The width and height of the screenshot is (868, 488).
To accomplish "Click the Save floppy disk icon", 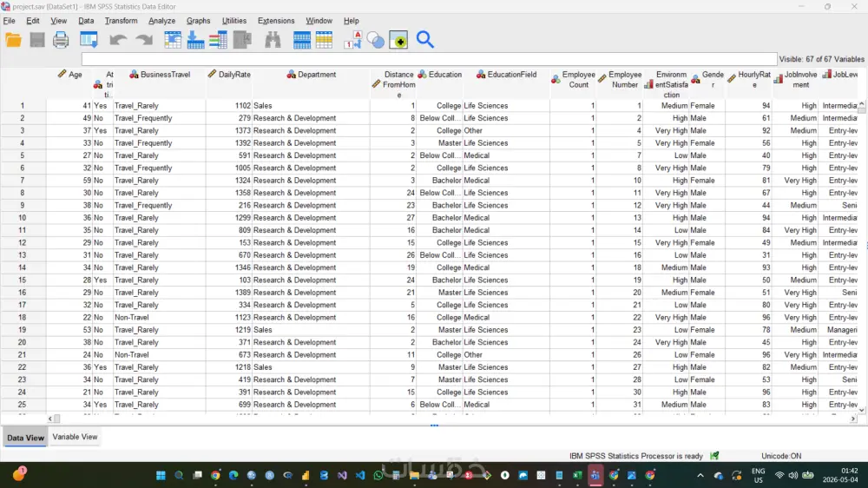I will [37, 40].
